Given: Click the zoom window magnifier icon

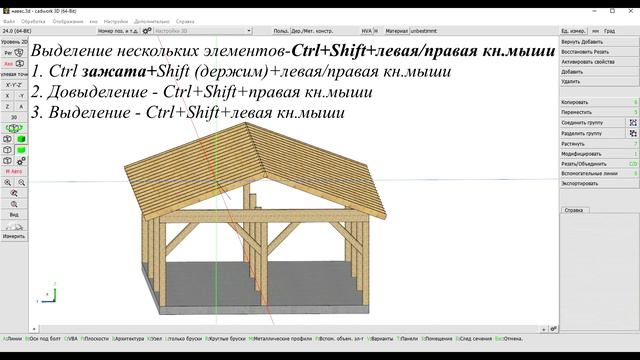Looking at the screenshot, I should [x=14, y=193].
